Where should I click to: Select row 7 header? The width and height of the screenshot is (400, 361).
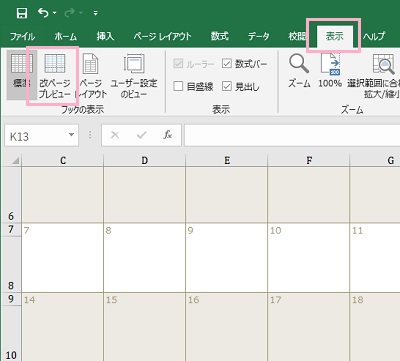click(11, 230)
